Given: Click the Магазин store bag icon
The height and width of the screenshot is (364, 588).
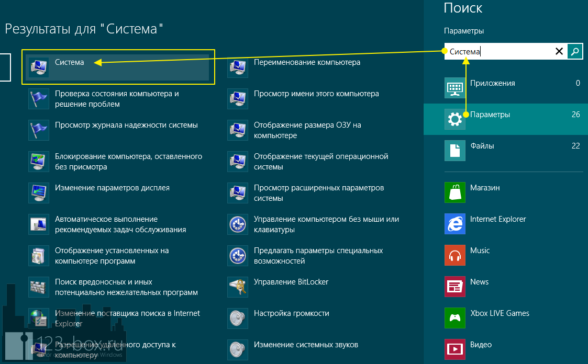Looking at the screenshot, I should coord(455,192).
